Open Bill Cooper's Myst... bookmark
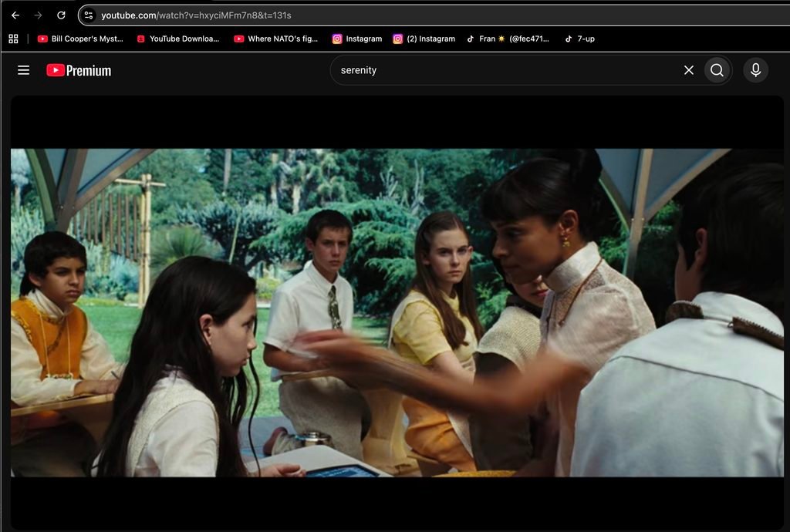This screenshot has width=790, height=532. (x=80, y=39)
